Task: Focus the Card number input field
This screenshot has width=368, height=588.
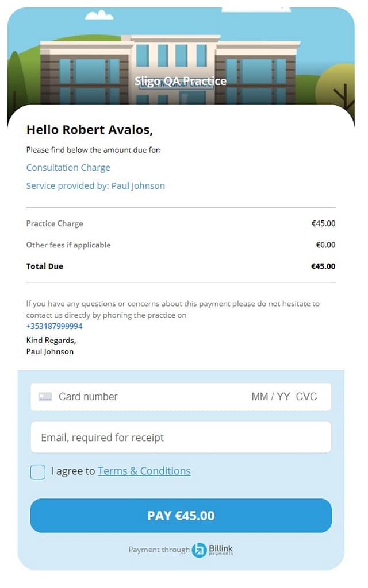Action: coord(144,397)
